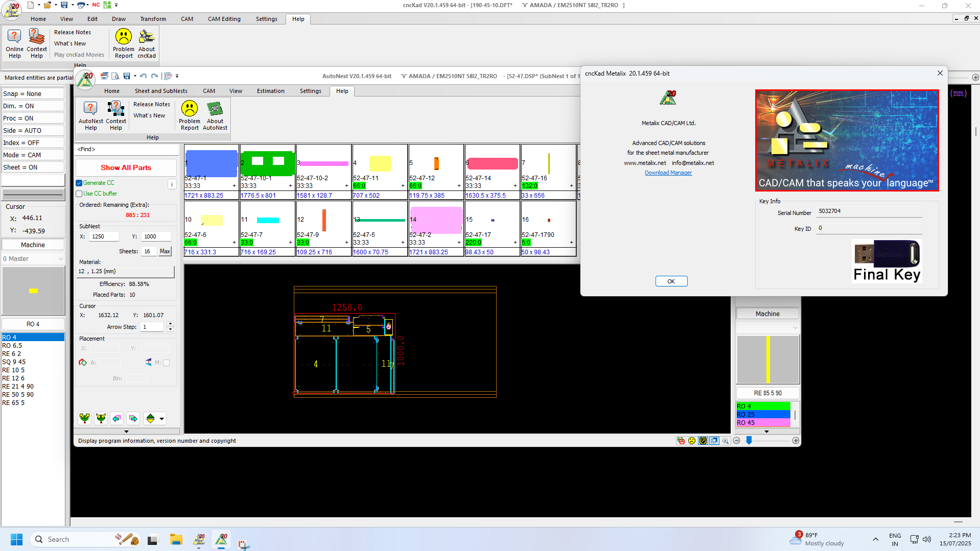
Task: Click zoom-in plus icon in status bar
Action: click(796, 441)
